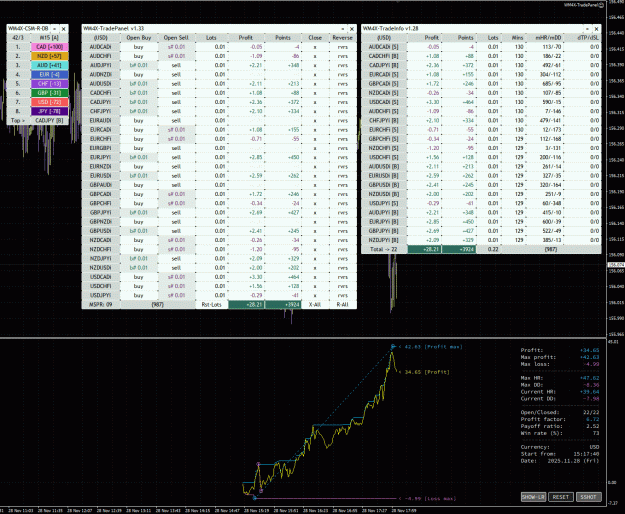The height and width of the screenshot is (514, 625).
Task: Close the CADJPY trade with x
Action: point(315,102)
